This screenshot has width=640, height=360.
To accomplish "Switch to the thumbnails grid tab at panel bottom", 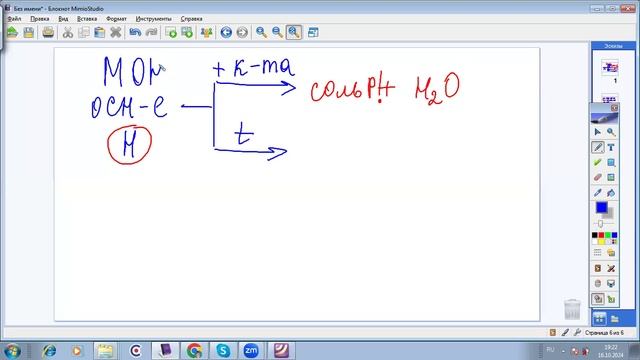I will pyautogui.click(x=599, y=318).
